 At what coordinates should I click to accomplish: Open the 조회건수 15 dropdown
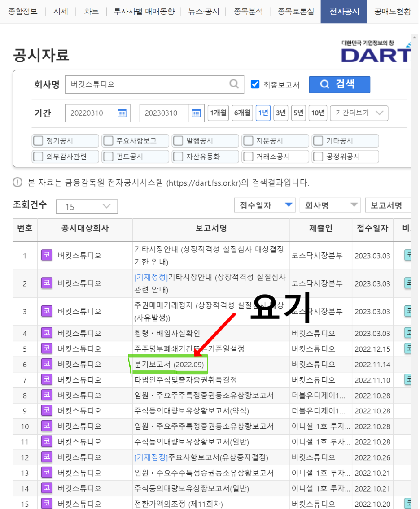click(87, 207)
